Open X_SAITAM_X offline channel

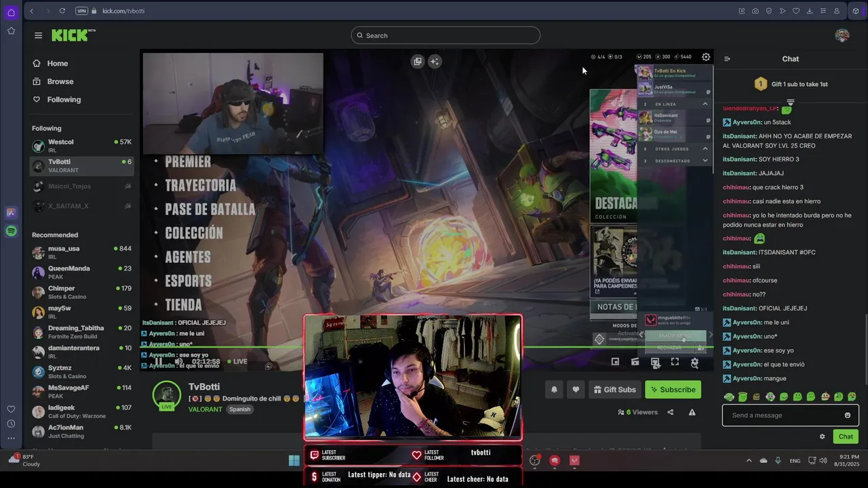pyautogui.click(x=81, y=206)
